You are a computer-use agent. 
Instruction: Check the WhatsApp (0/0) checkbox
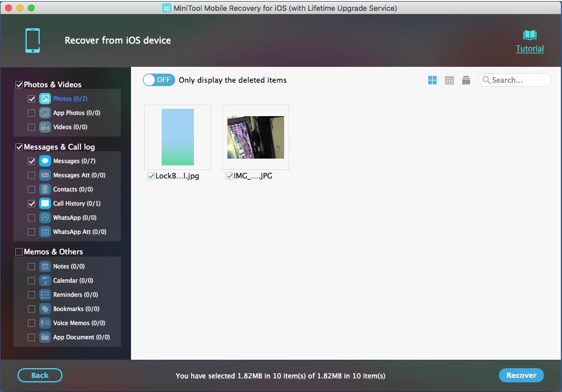point(32,218)
